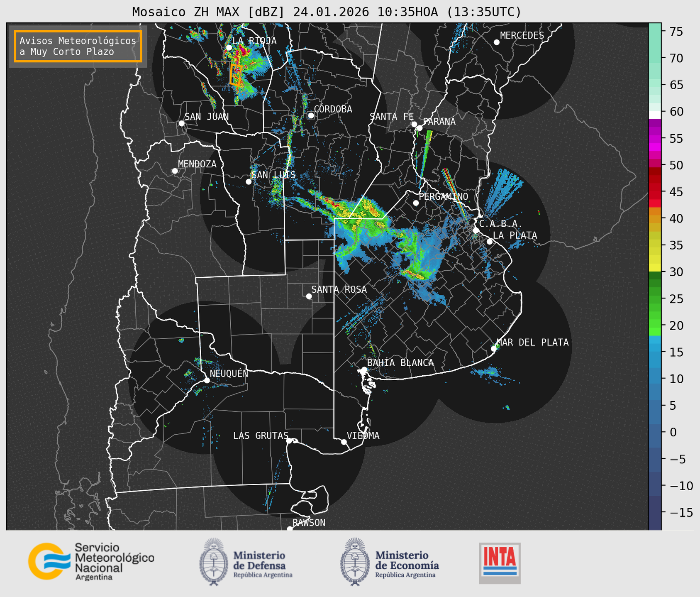Select the Bahía Blanca marker dot
This screenshot has width=700, height=597.
pyautogui.click(x=364, y=369)
